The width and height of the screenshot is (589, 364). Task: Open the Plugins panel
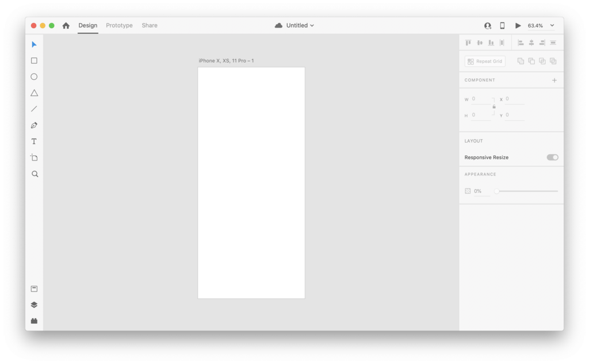tap(34, 321)
